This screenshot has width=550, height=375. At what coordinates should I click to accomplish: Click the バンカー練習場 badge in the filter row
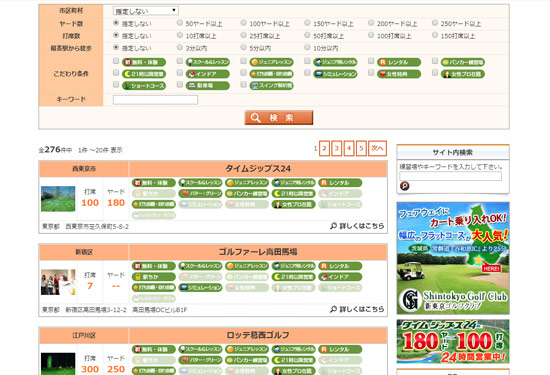(463, 62)
